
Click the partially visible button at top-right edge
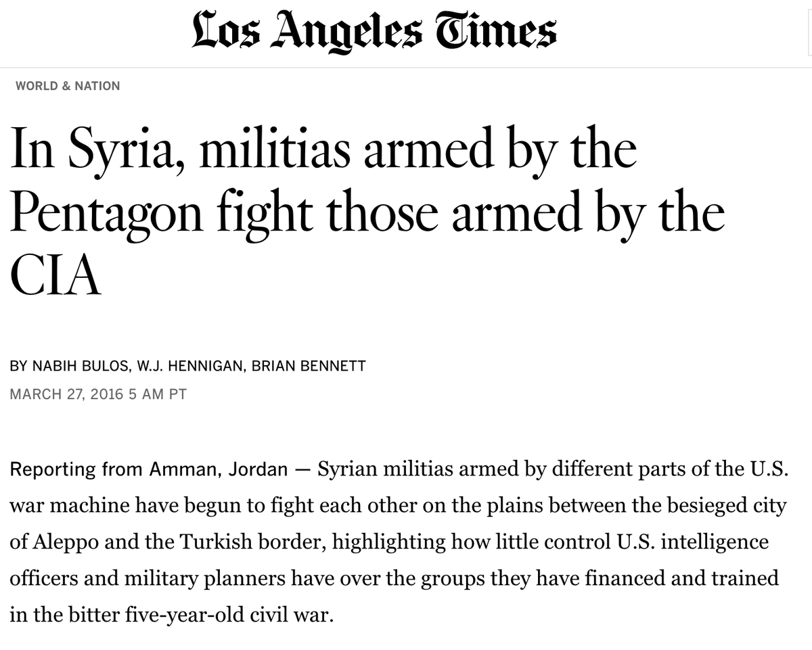(809, 32)
